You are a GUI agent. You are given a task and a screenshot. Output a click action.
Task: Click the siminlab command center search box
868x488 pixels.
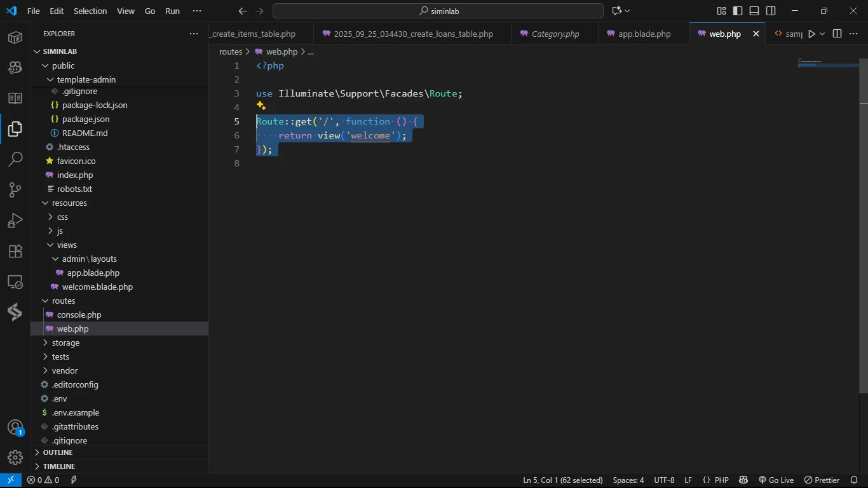tap(438, 11)
